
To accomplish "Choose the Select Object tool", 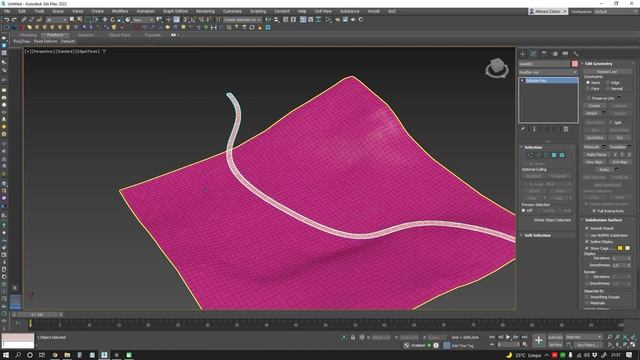I will [x=72, y=20].
